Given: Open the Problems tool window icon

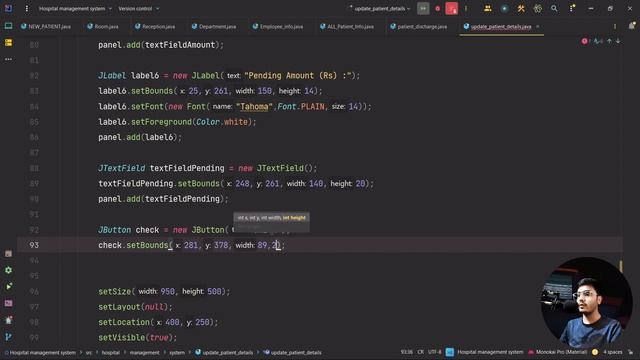Looking at the screenshot, I should (x=9, y=320).
